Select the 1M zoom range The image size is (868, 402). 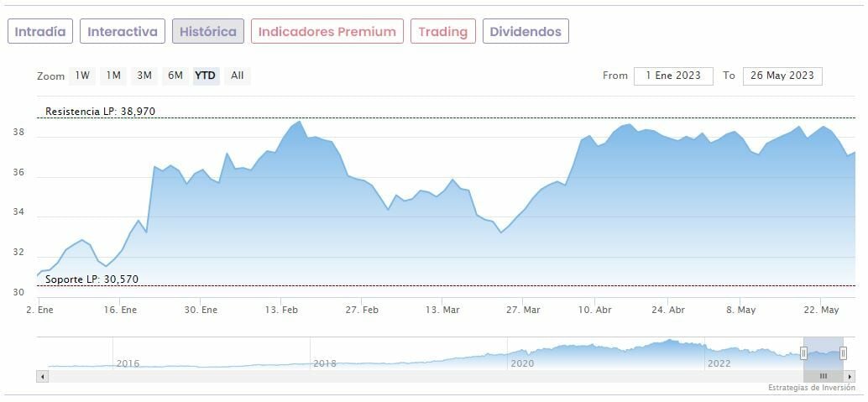click(x=113, y=76)
